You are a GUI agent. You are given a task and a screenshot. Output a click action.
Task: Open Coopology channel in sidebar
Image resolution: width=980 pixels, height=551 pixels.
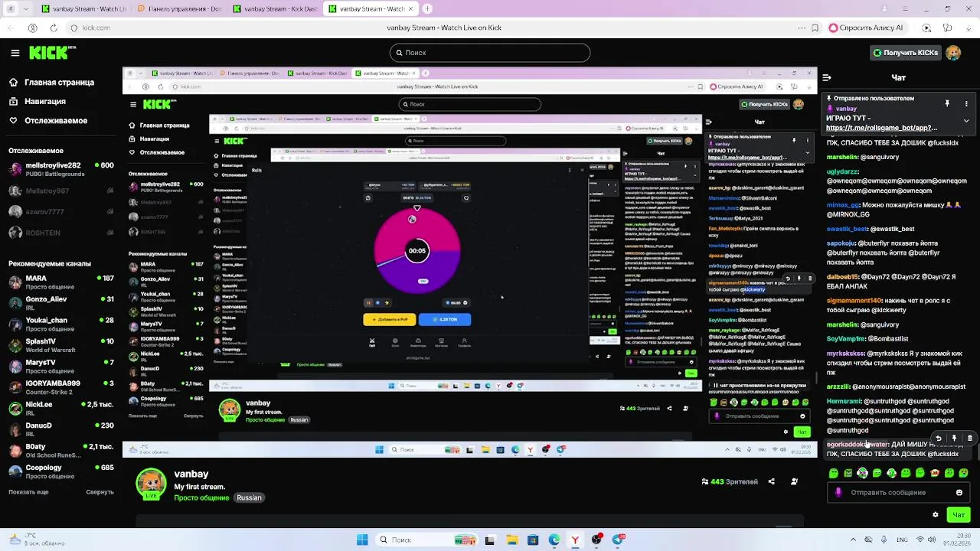click(61, 471)
